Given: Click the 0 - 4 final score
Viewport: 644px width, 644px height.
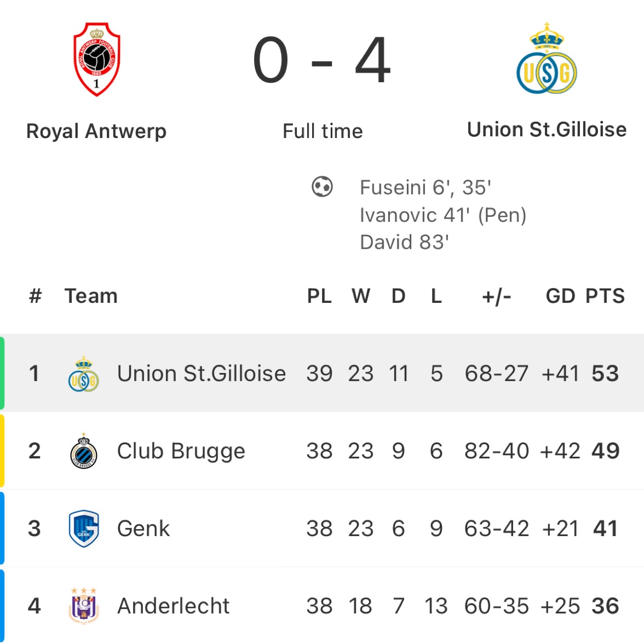Looking at the screenshot, I should pyautogui.click(x=322, y=60).
